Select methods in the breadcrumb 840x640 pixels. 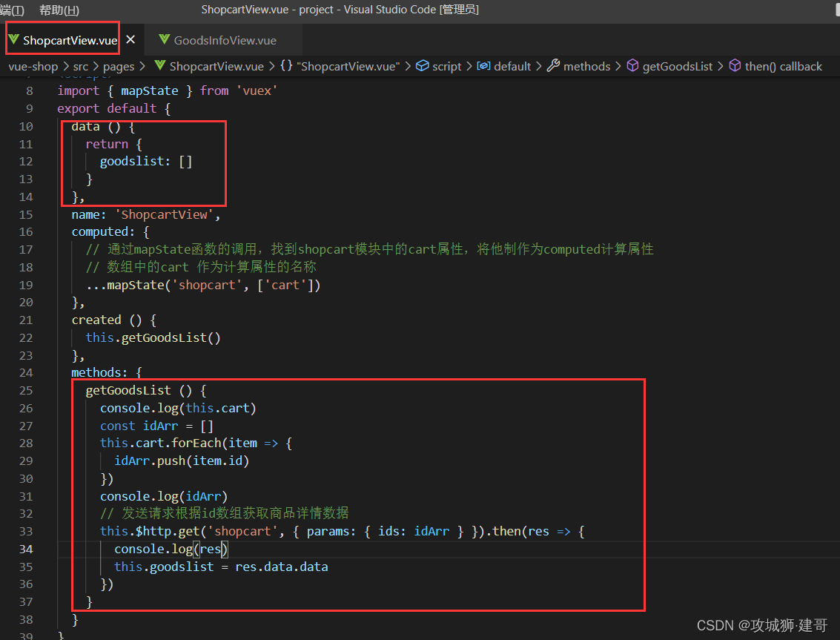pyautogui.click(x=586, y=67)
